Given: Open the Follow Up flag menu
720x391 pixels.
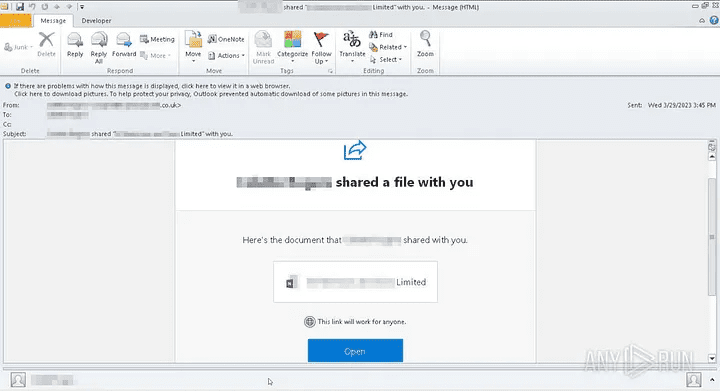Looking at the screenshot, I should (x=321, y=48).
